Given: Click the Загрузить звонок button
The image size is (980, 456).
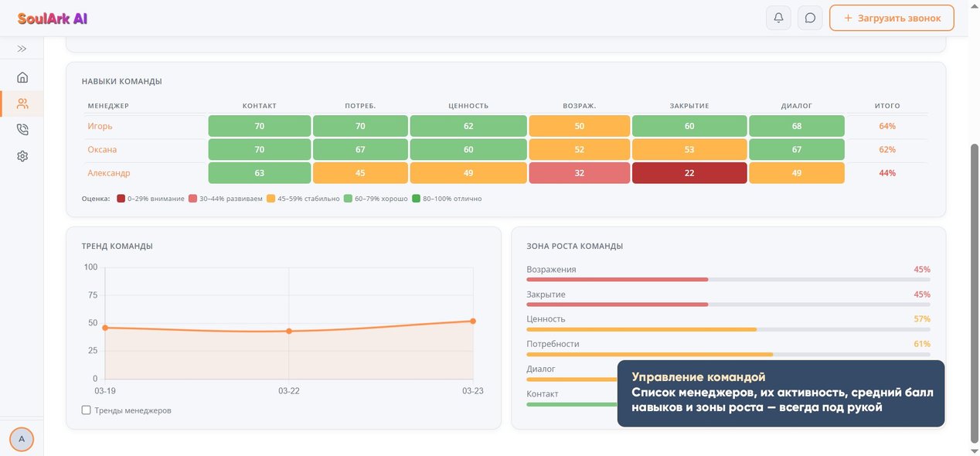Looking at the screenshot, I should tap(892, 18).
